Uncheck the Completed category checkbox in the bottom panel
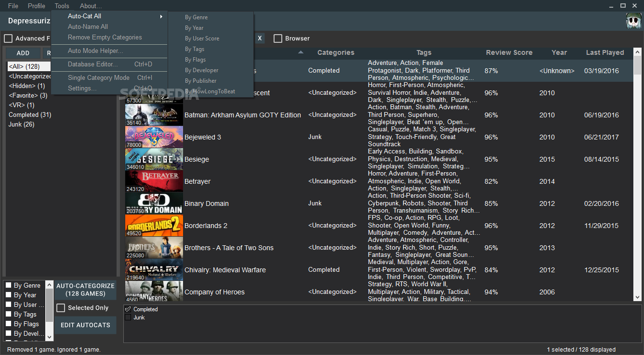The height and width of the screenshot is (355, 644). (x=128, y=309)
